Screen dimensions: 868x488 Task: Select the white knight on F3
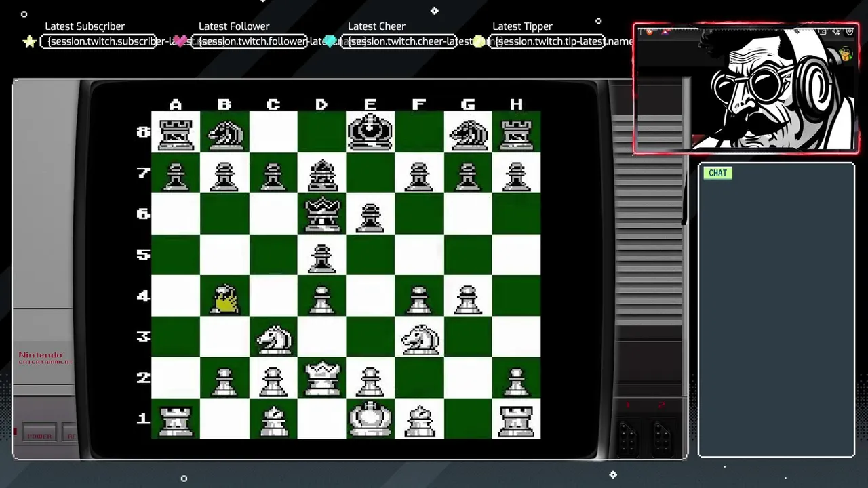point(420,339)
